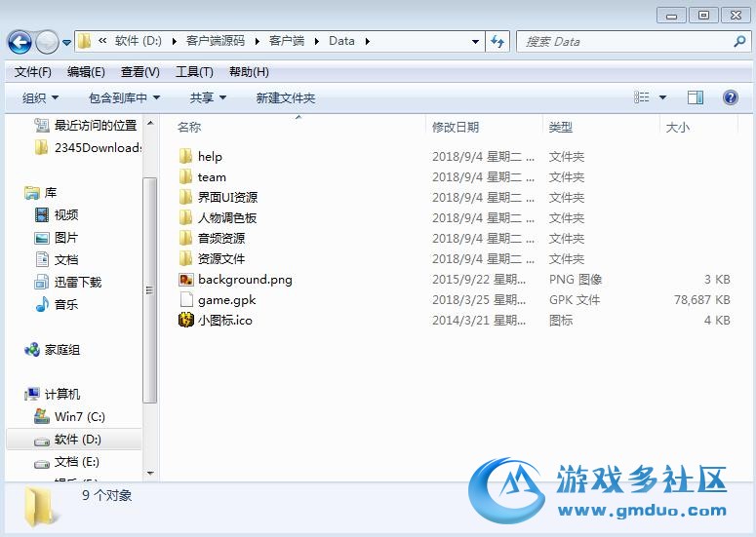Viewport: 756px width, 537px height.
Task: Open the 文档 (E:) drive
Action: 77,462
